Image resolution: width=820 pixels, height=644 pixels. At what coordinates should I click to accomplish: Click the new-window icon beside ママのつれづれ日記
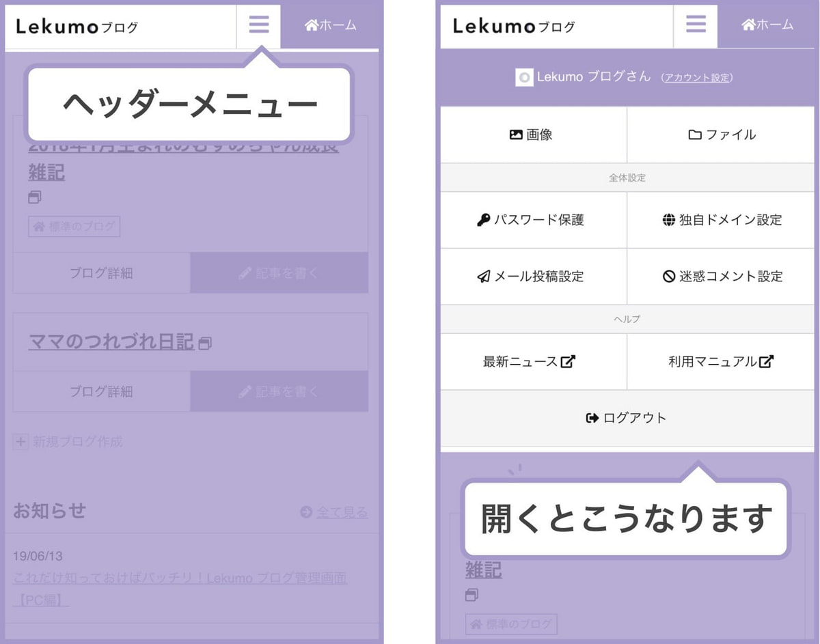coord(205,343)
